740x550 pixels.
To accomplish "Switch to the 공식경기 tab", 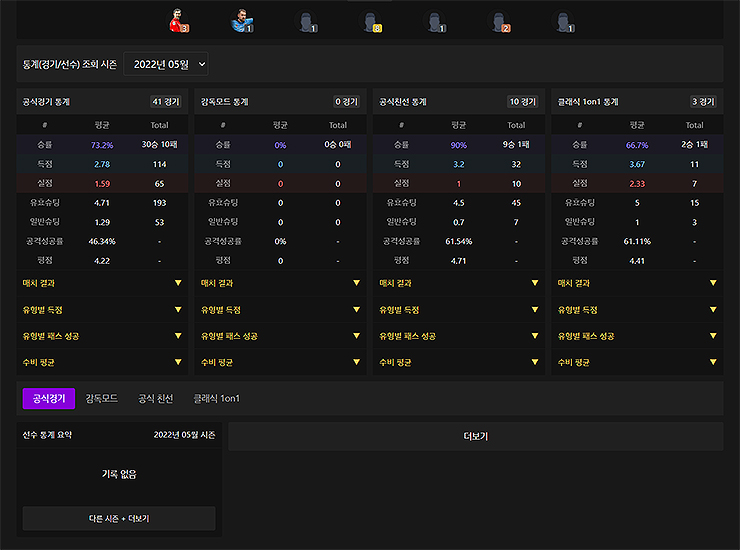I will pos(49,398).
